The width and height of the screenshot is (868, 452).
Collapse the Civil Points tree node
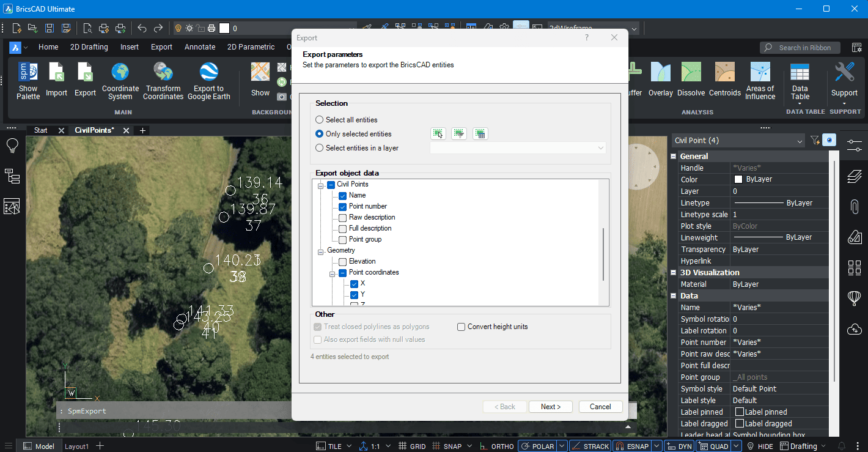(320, 185)
